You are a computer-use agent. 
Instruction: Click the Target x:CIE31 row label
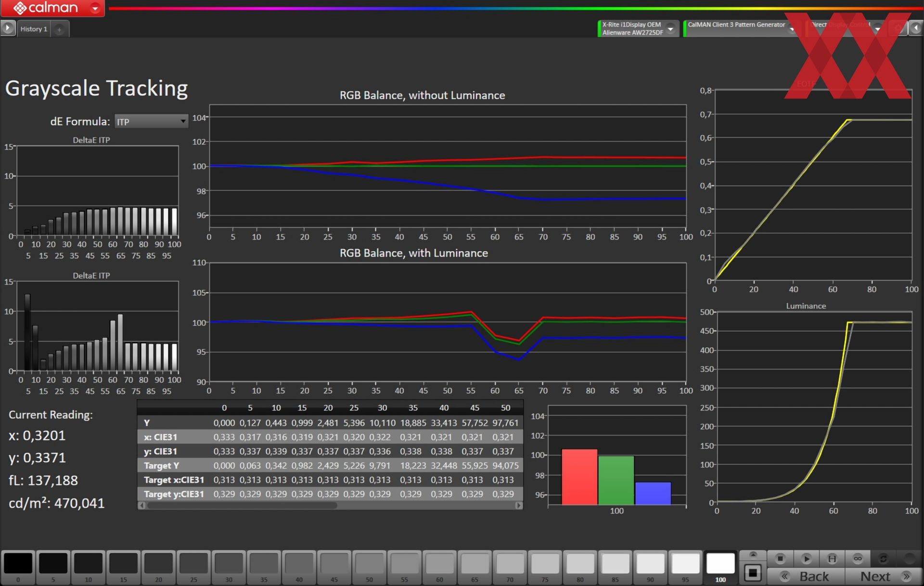(x=174, y=480)
